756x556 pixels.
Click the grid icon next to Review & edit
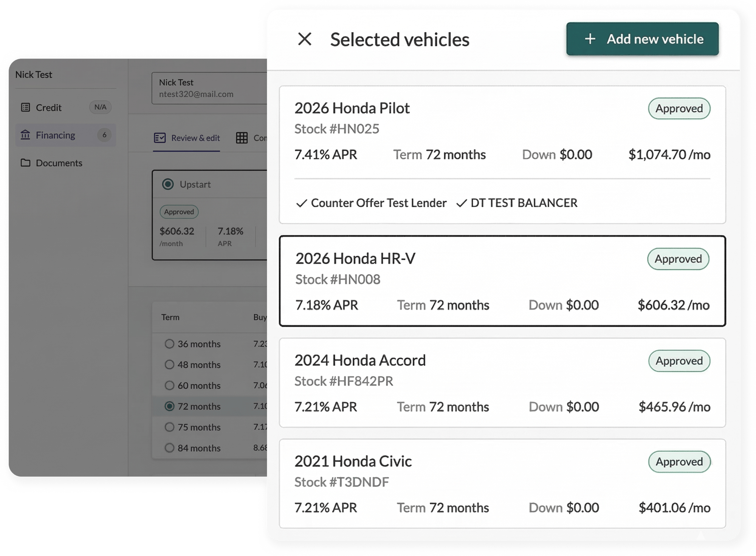(x=242, y=138)
